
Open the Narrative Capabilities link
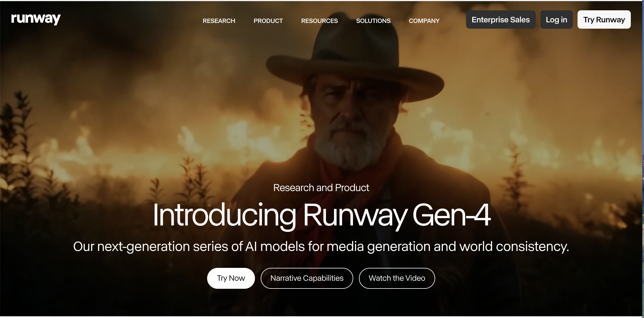pos(307,278)
